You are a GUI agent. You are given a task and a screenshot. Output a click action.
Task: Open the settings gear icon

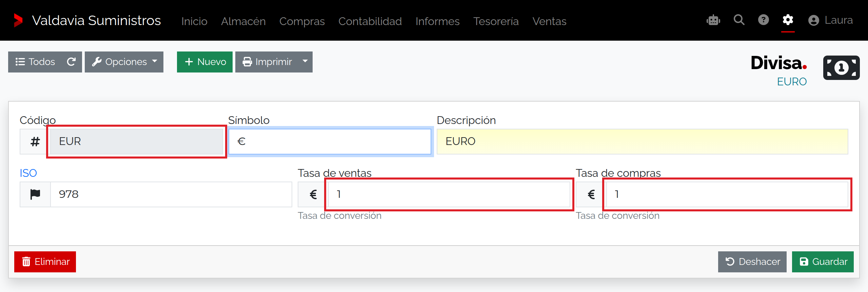tap(788, 20)
